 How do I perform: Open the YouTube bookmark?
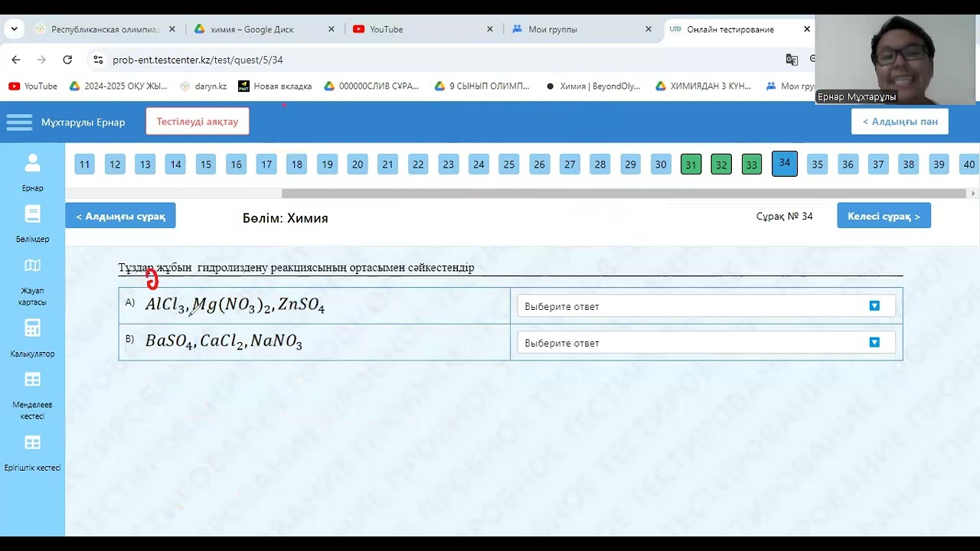coord(33,86)
